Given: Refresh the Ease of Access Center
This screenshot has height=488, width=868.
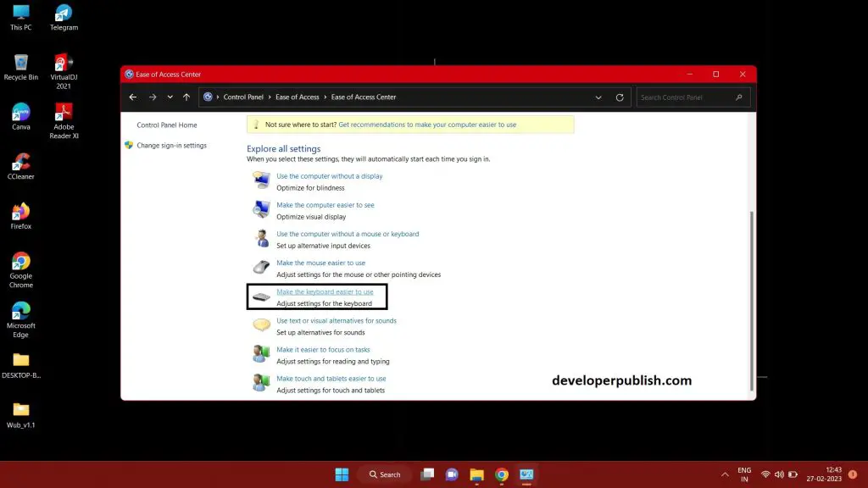Looking at the screenshot, I should (620, 97).
